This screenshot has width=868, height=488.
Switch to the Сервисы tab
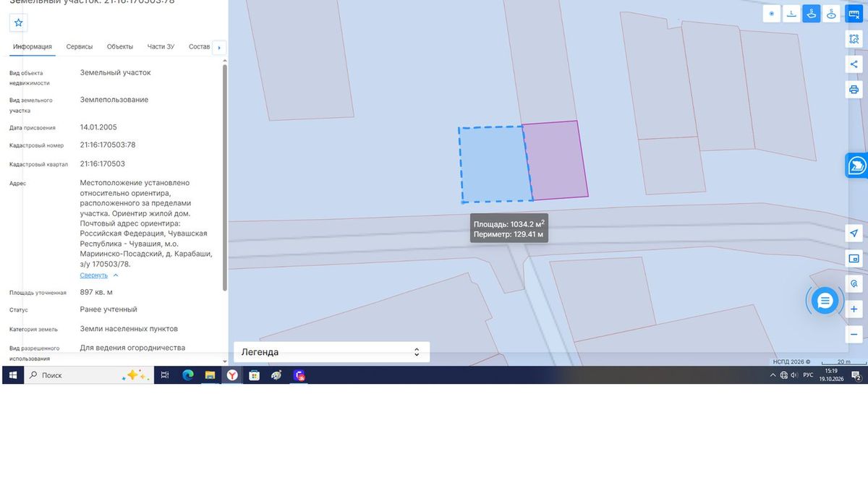80,47
